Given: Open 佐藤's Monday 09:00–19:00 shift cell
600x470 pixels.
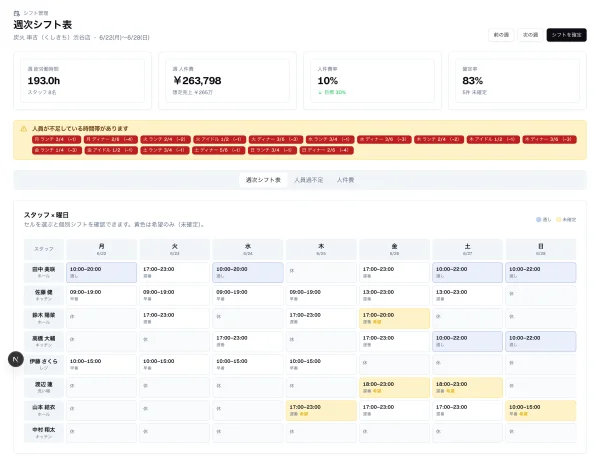Looking at the screenshot, I should click(101, 295).
